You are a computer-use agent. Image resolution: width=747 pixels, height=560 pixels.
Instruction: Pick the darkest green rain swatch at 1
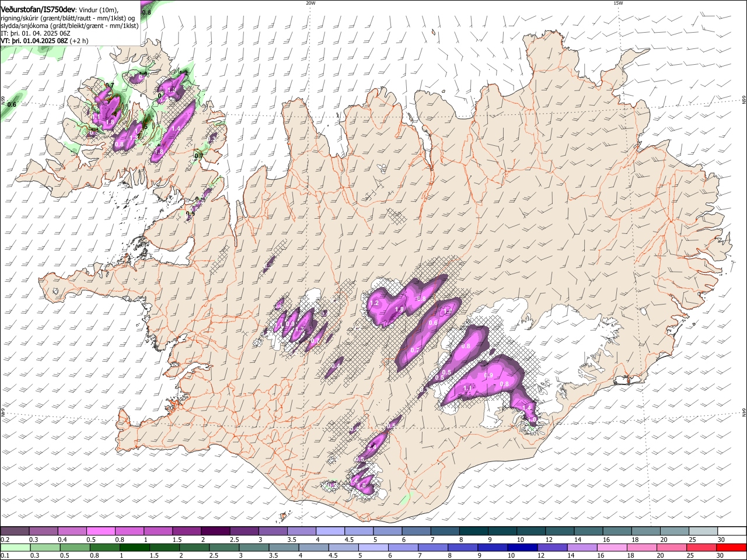tap(134, 548)
